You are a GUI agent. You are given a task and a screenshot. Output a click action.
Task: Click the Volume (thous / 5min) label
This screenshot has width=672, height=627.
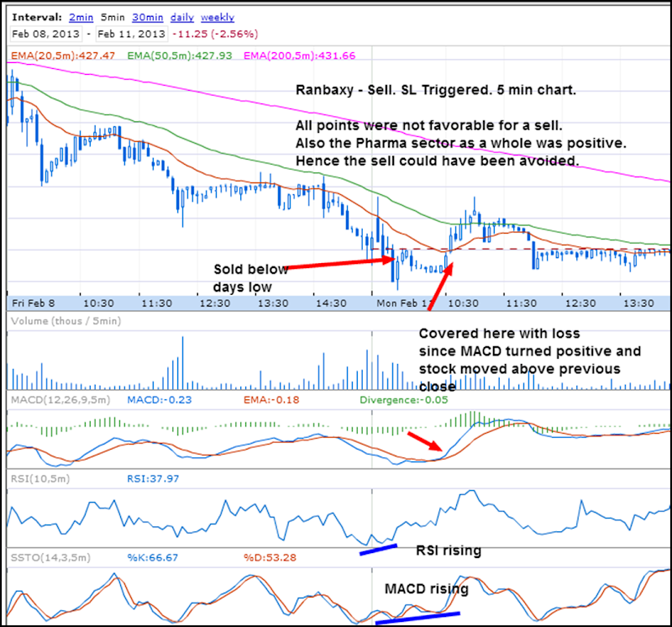(66, 321)
